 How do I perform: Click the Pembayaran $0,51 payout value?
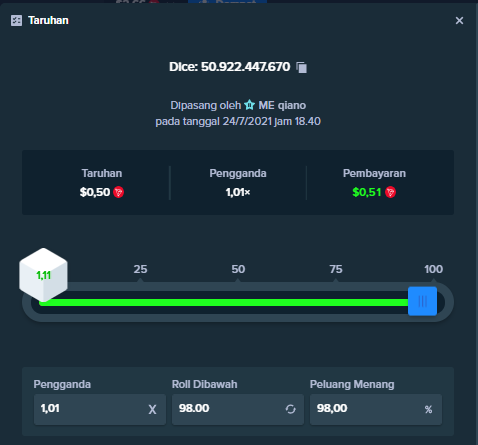click(367, 192)
